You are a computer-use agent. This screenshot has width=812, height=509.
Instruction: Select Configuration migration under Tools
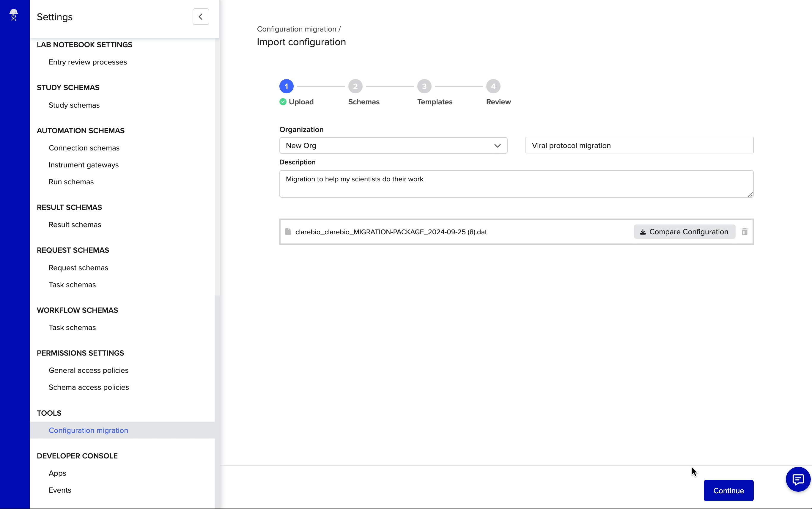coord(88,430)
